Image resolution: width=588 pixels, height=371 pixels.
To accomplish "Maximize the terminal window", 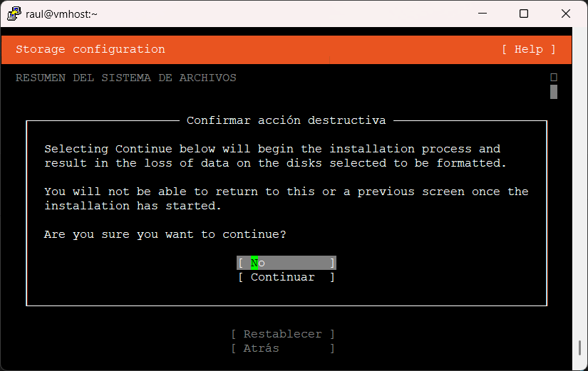I will click(524, 14).
